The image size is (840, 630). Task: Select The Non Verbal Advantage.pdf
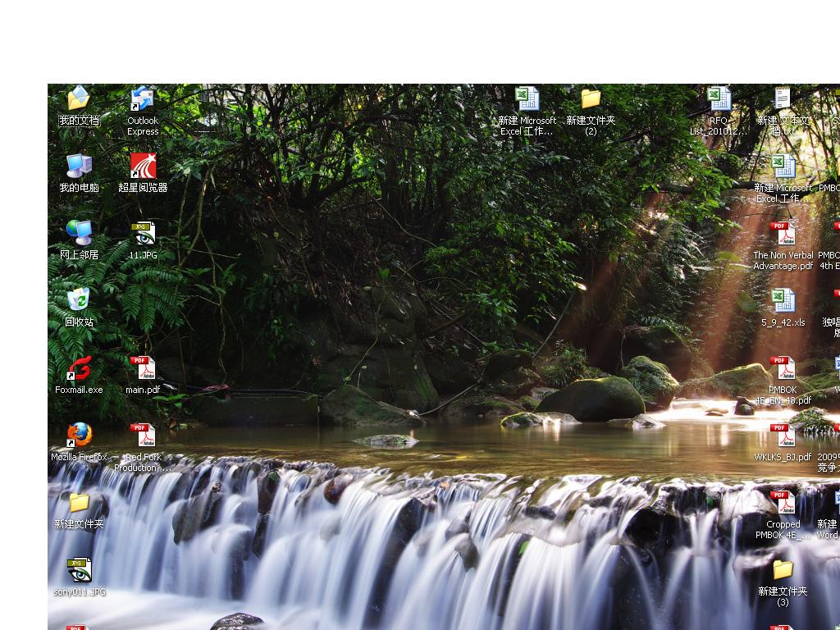(783, 234)
